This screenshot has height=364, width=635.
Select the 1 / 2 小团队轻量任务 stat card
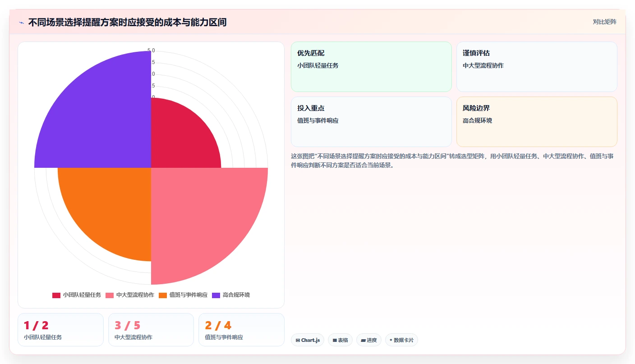click(x=60, y=330)
